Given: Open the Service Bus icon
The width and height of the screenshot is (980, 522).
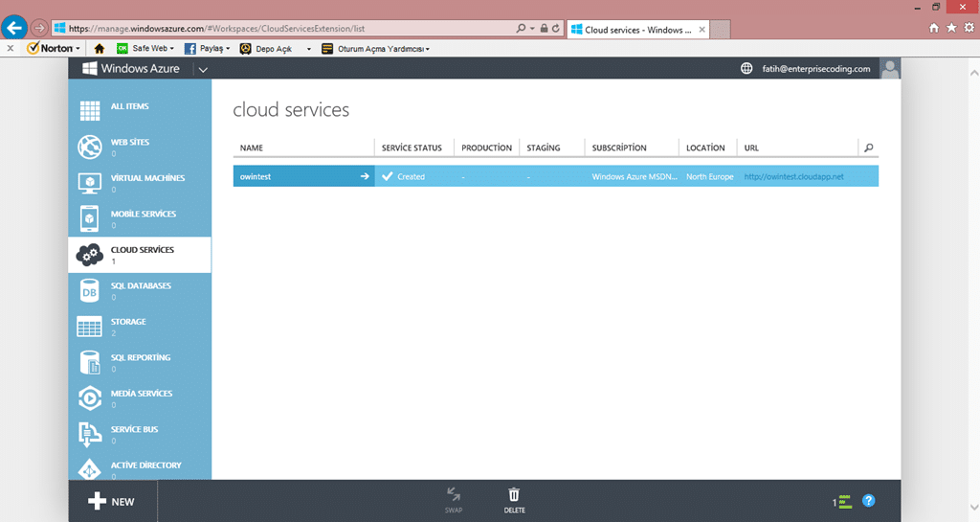Looking at the screenshot, I should tap(89, 434).
